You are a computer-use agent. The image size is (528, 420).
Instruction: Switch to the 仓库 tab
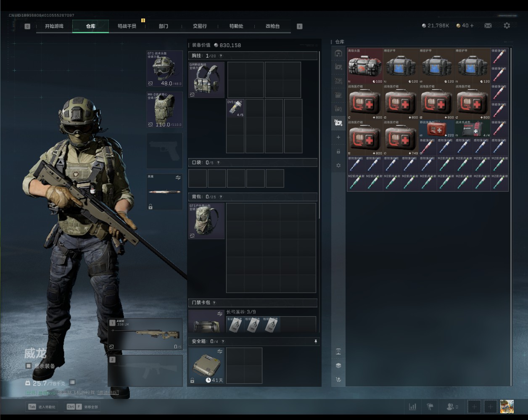tap(91, 26)
